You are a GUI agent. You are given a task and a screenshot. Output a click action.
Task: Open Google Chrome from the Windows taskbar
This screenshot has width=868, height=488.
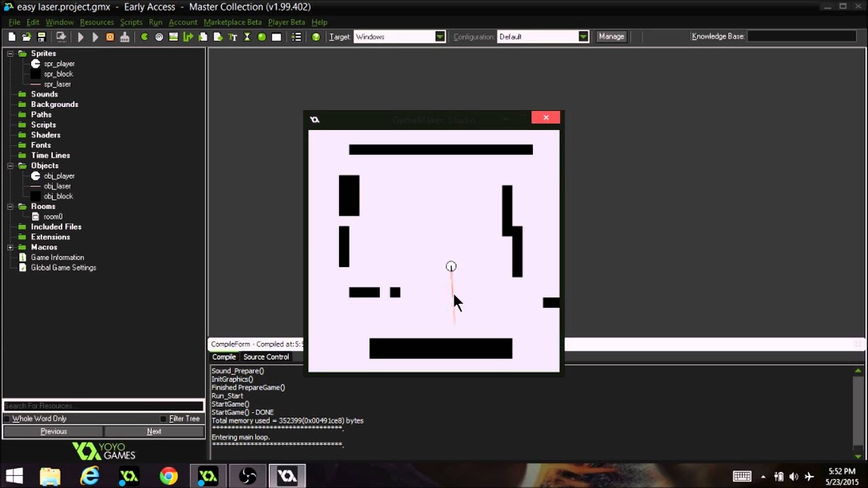coord(168,476)
